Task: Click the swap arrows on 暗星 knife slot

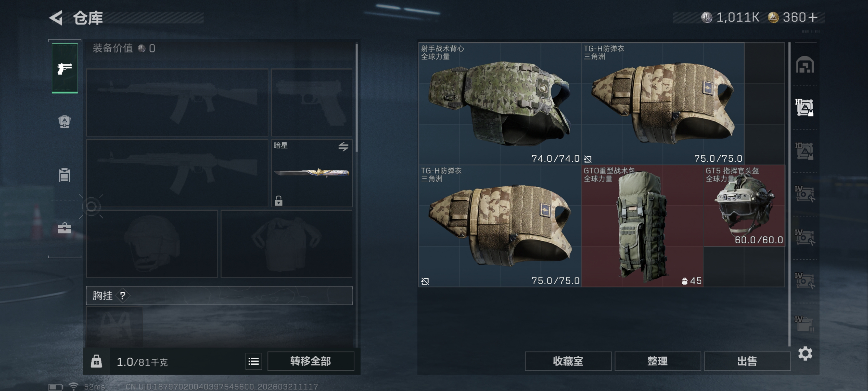Action: pos(343,146)
